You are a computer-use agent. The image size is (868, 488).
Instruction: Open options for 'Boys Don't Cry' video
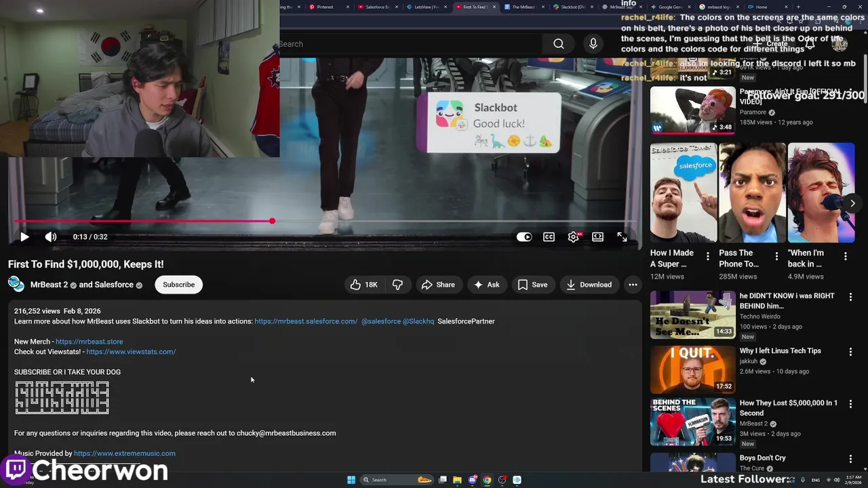pos(850,459)
